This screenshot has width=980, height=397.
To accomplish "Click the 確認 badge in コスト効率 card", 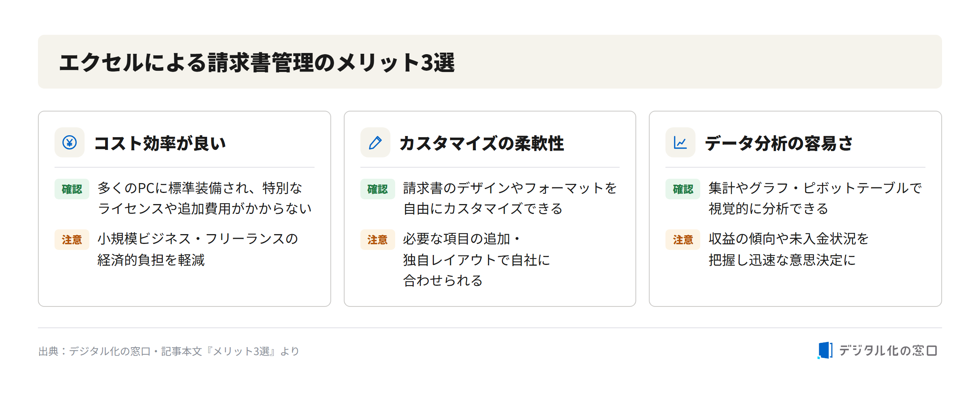I will coord(72,189).
